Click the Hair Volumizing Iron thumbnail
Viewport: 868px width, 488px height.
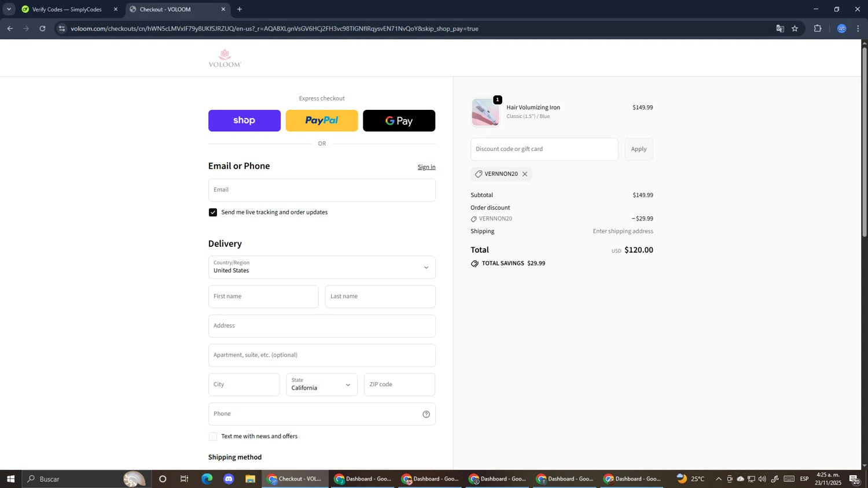pyautogui.click(x=486, y=112)
